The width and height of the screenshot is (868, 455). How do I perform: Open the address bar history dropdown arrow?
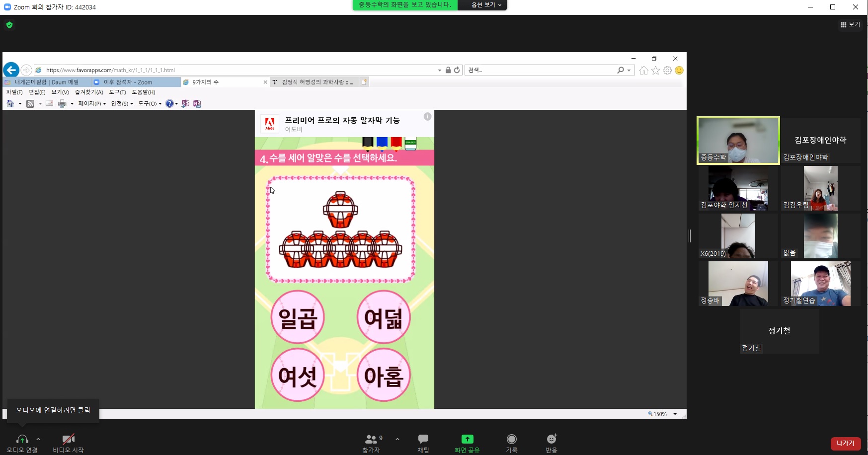pos(439,70)
